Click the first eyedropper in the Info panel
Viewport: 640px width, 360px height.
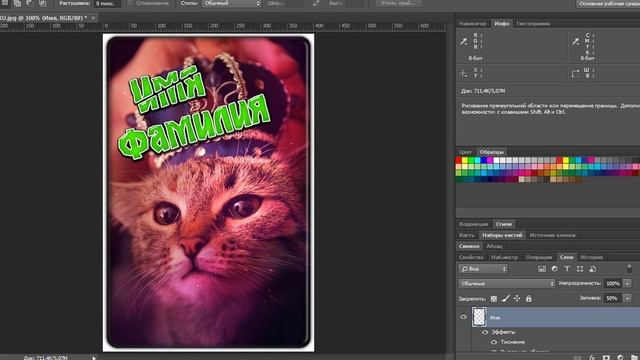point(464,41)
